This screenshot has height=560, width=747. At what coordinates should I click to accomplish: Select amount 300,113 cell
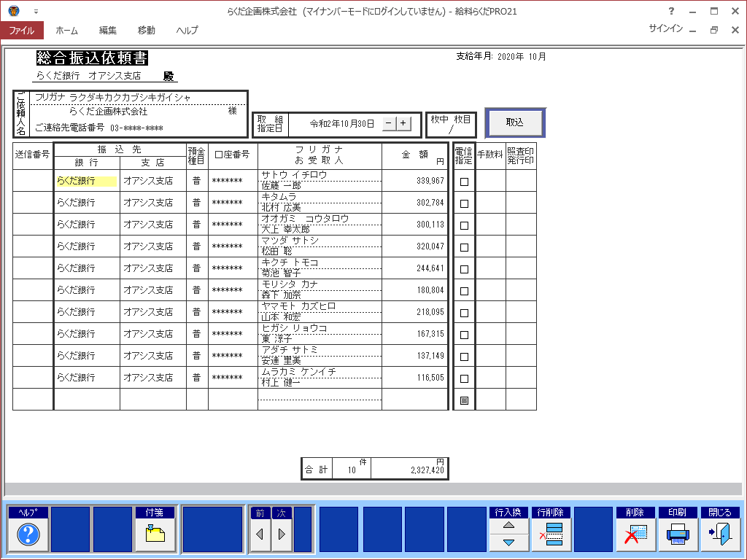click(414, 225)
